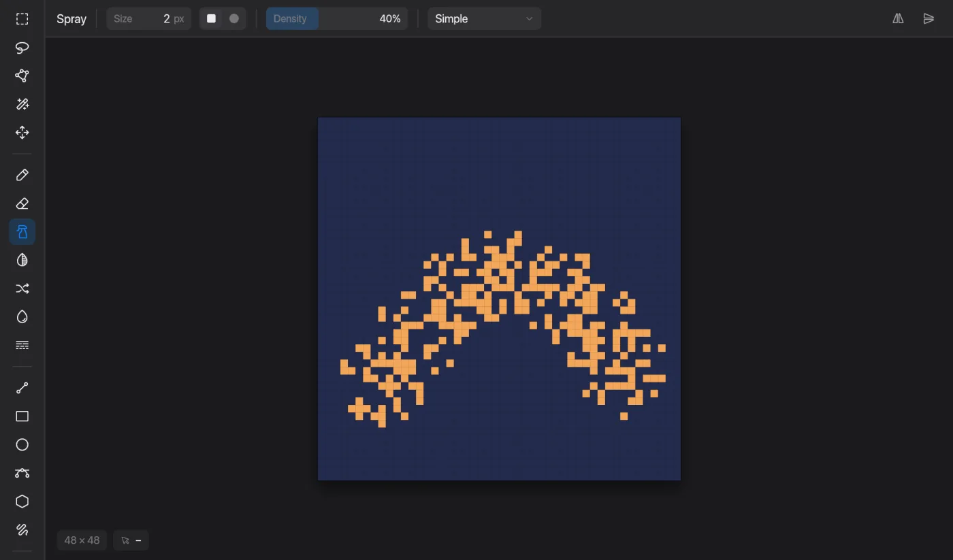
Task: Choose the squiggle freeform stroke tool
Action: coord(22,530)
